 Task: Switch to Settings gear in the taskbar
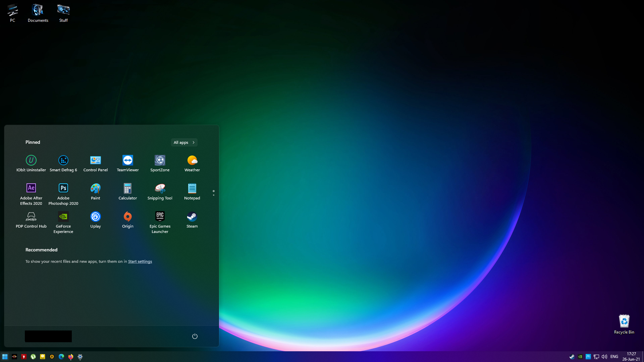pos(80,357)
